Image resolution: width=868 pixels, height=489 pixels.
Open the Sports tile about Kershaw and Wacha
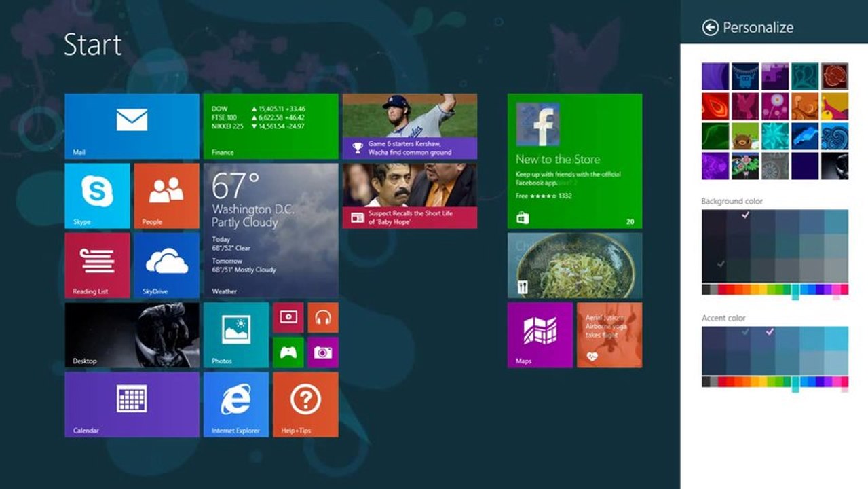click(410, 126)
